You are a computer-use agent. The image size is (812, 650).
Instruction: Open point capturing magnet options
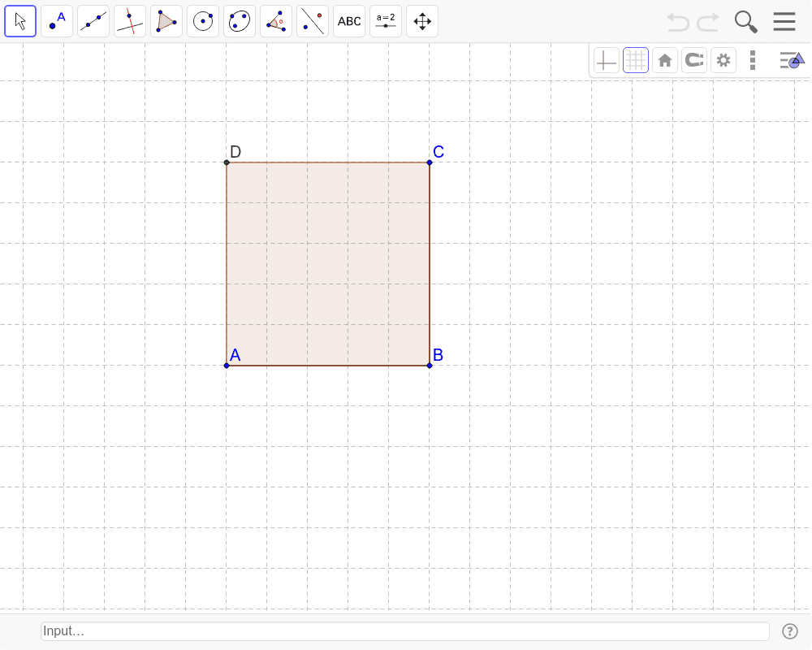(694, 61)
